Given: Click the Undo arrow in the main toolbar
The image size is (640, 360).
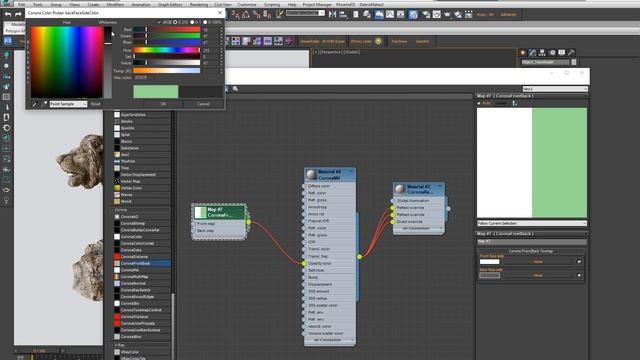Looking at the screenshot, I should click(8, 14).
